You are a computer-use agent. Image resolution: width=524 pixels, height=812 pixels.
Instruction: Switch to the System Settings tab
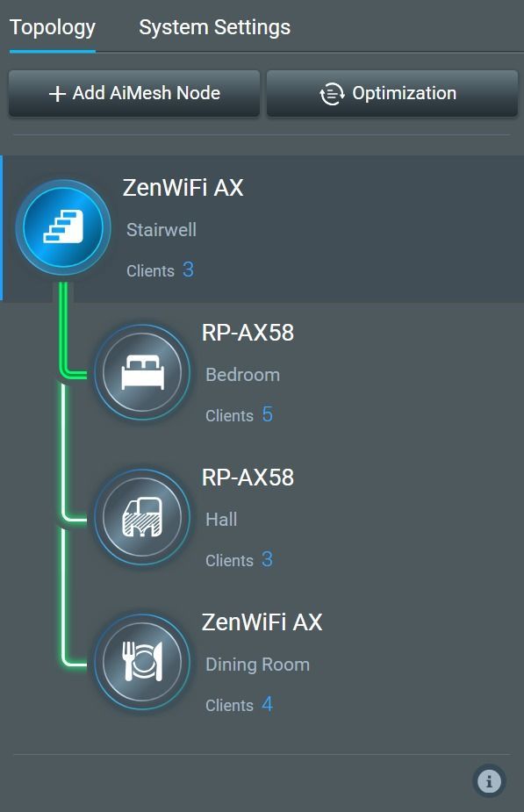pyautogui.click(x=214, y=27)
